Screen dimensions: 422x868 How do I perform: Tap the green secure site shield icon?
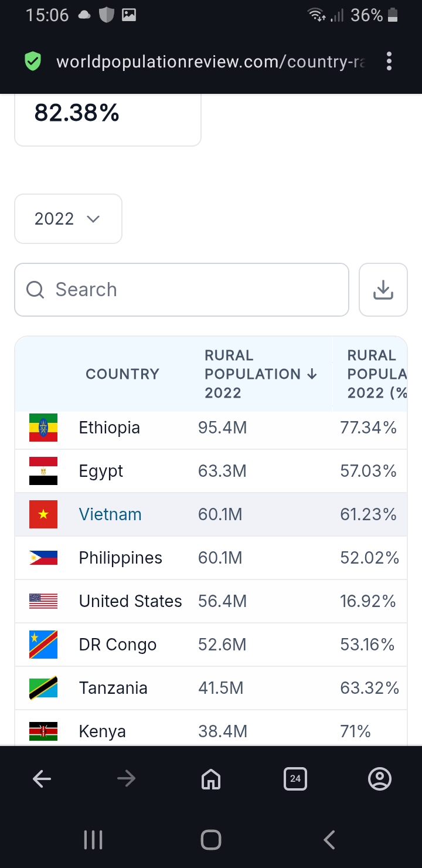coord(33,61)
